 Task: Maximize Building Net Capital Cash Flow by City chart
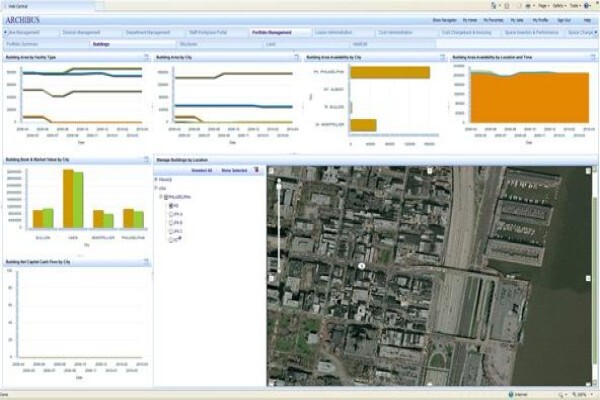[146, 262]
